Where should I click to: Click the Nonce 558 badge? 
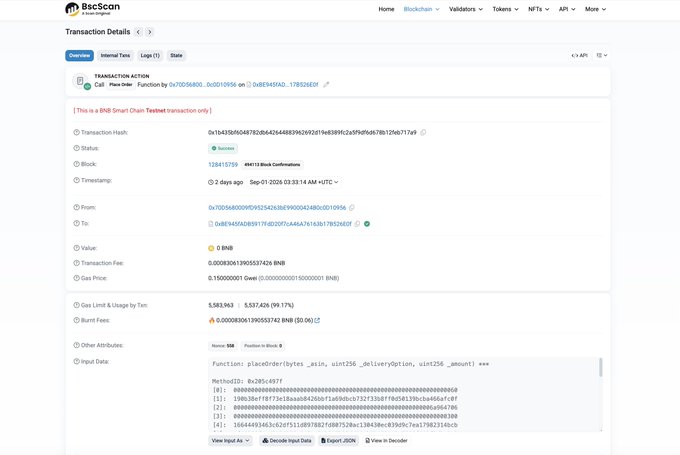pos(223,346)
